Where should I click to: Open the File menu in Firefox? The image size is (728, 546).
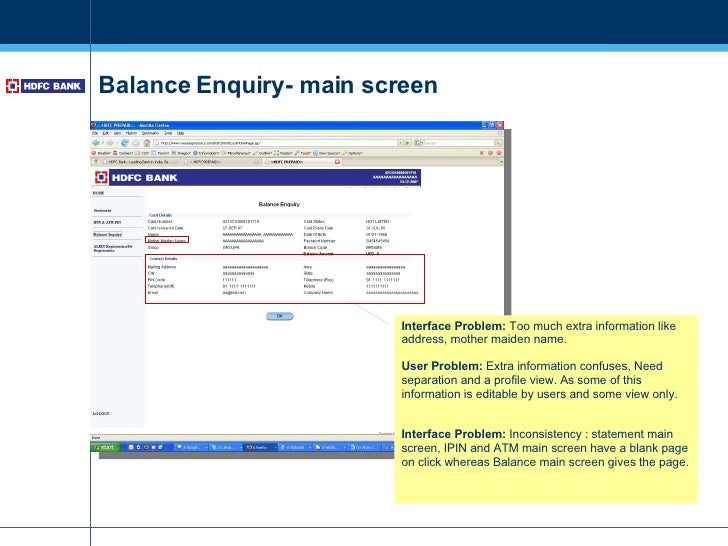[95, 133]
